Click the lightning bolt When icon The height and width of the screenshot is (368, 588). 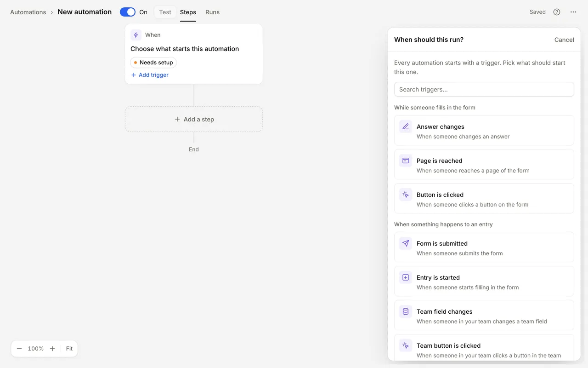click(136, 35)
